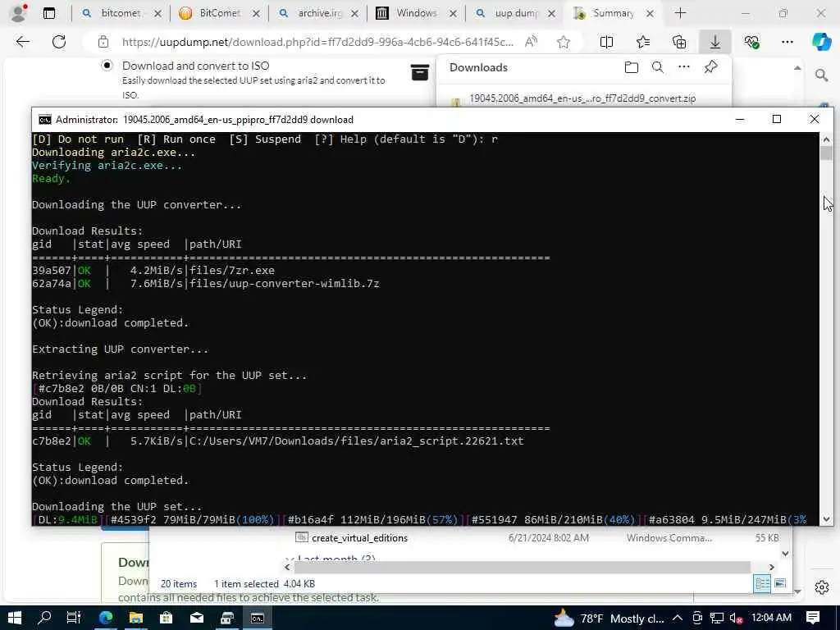This screenshot has height=630, width=840.
Task: Click the uupdump address bar
Action: (x=317, y=42)
